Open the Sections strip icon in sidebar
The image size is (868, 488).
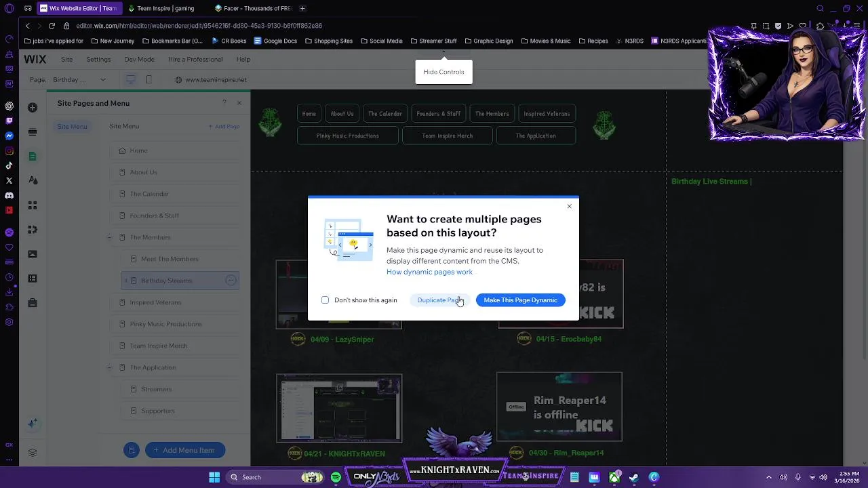33,132
